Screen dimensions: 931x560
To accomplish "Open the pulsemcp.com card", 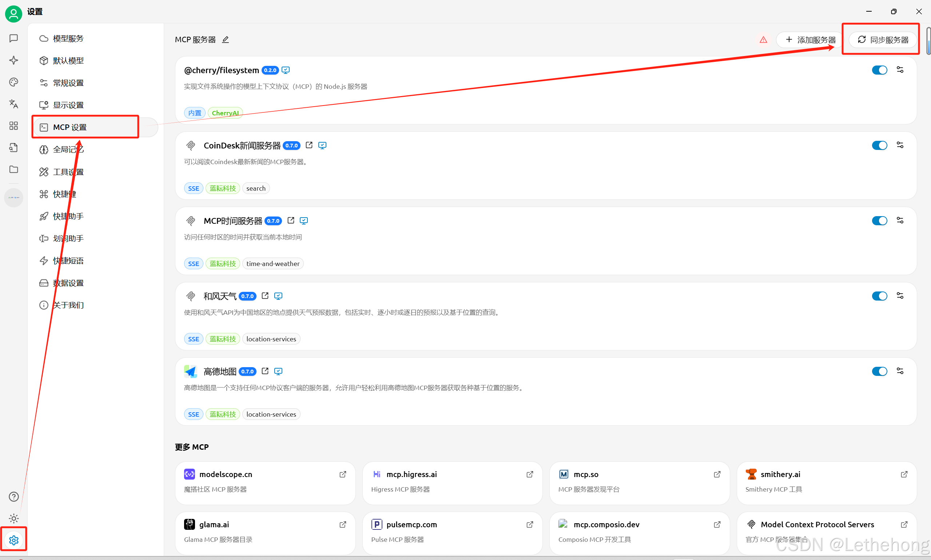I will click(452, 533).
